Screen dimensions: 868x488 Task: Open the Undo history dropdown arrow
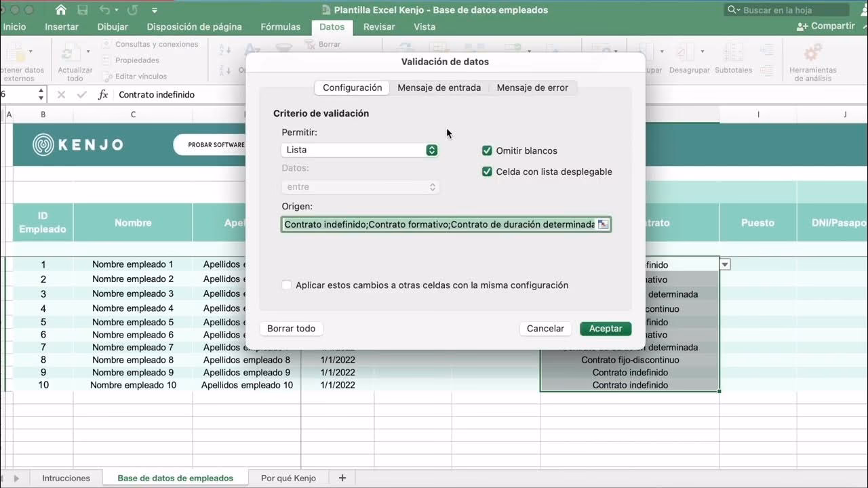116,11
